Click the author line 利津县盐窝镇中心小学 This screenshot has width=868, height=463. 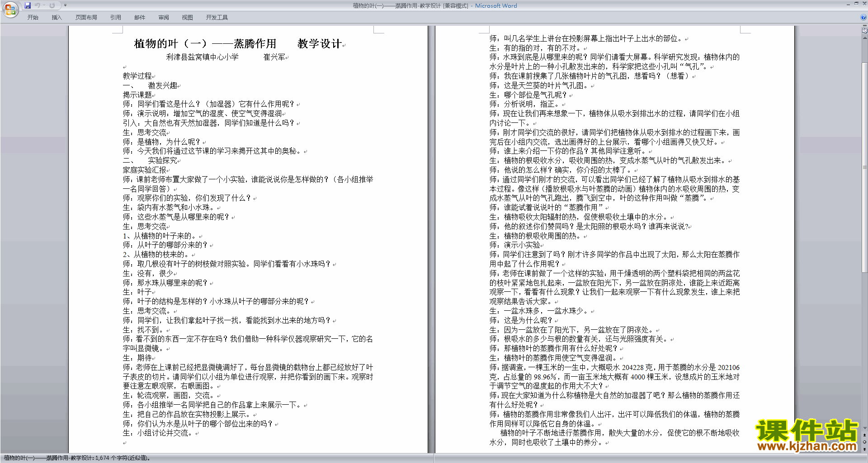[x=202, y=57]
